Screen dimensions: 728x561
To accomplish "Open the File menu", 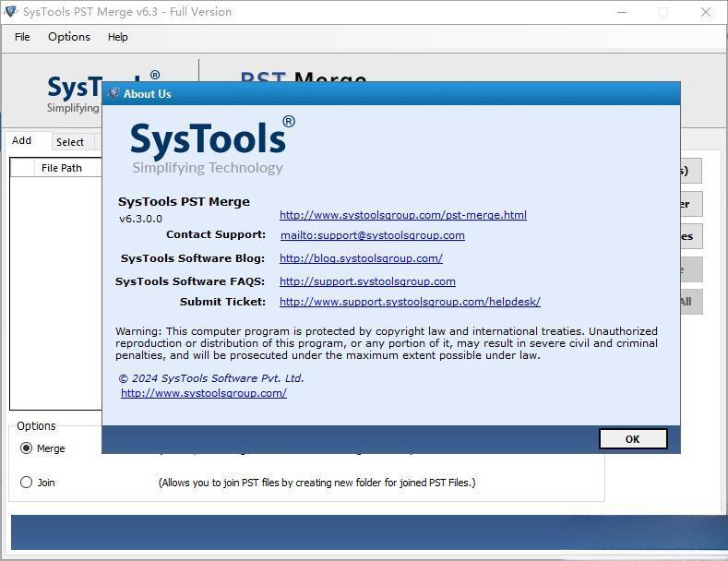I will [x=22, y=37].
